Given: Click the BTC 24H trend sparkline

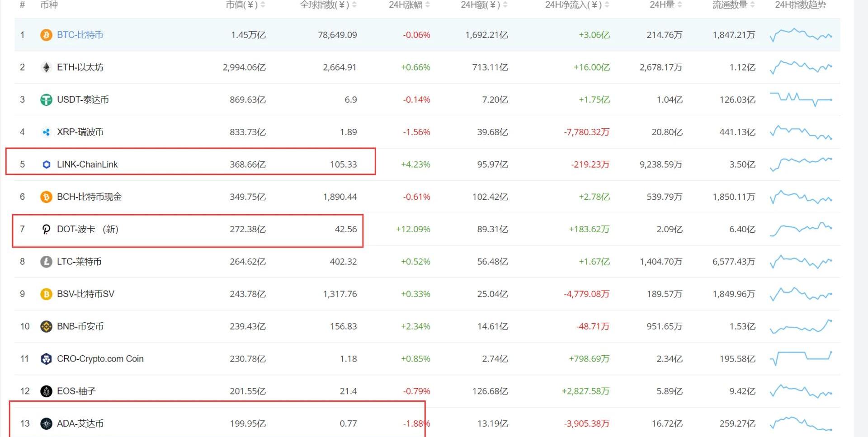Looking at the screenshot, I should [x=801, y=35].
